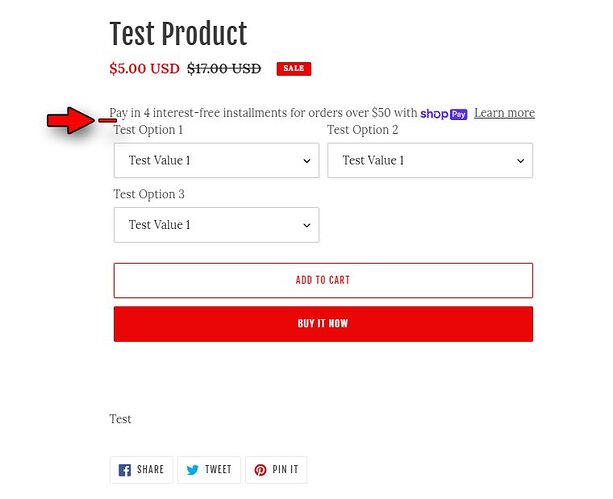Image resolution: width=613 pixels, height=499 pixels.
Task: Open the Test Option 1 dropdown
Action: pos(216,160)
